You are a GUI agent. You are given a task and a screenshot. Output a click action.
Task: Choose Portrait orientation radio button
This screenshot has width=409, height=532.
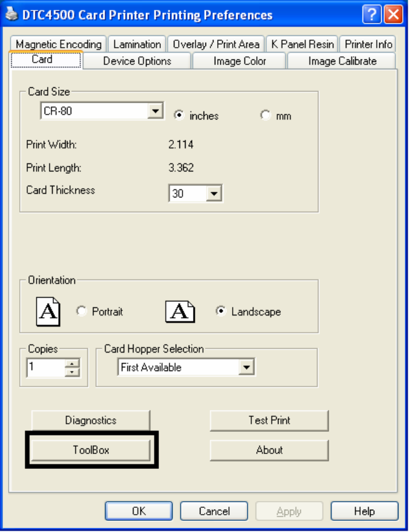click(x=82, y=311)
